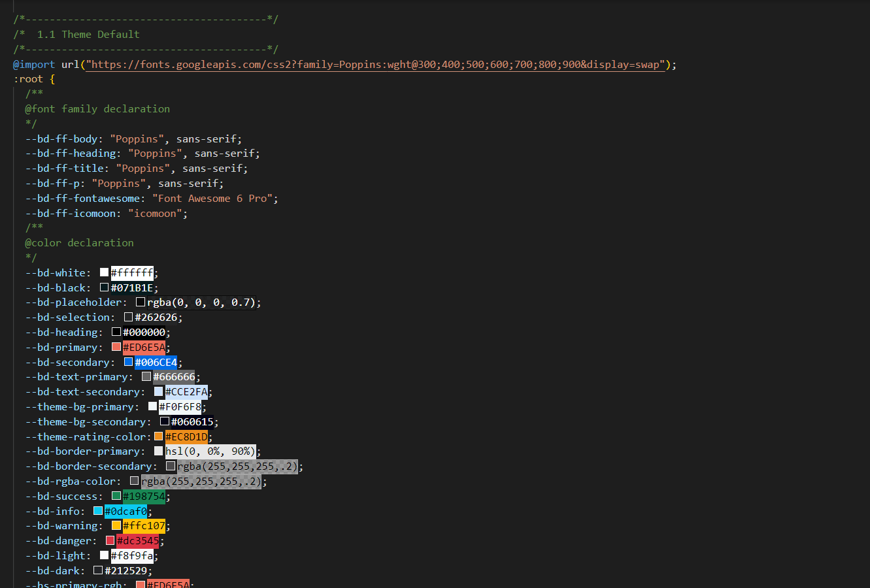Open the Google Fonts Poppins import URL
Screen dimensions: 870x588
(375, 64)
